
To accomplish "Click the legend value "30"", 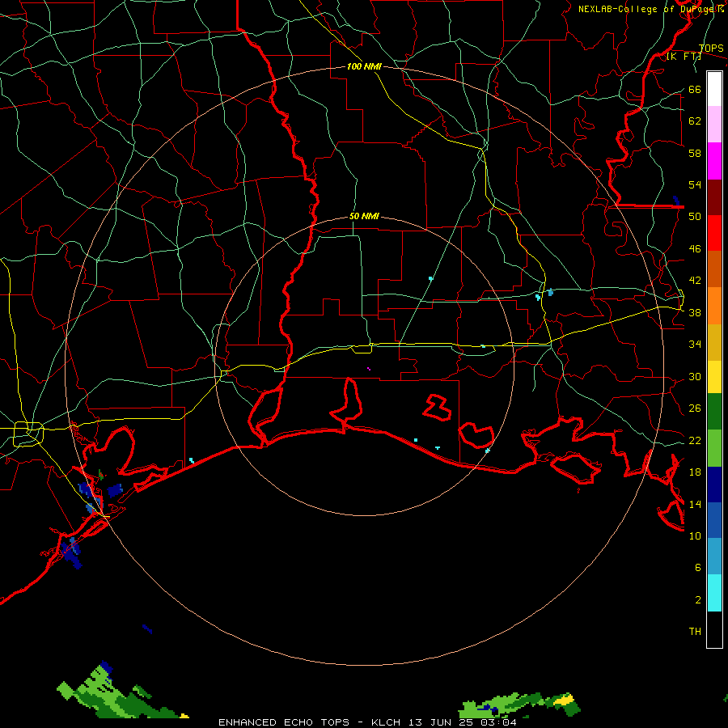I will (x=695, y=376).
